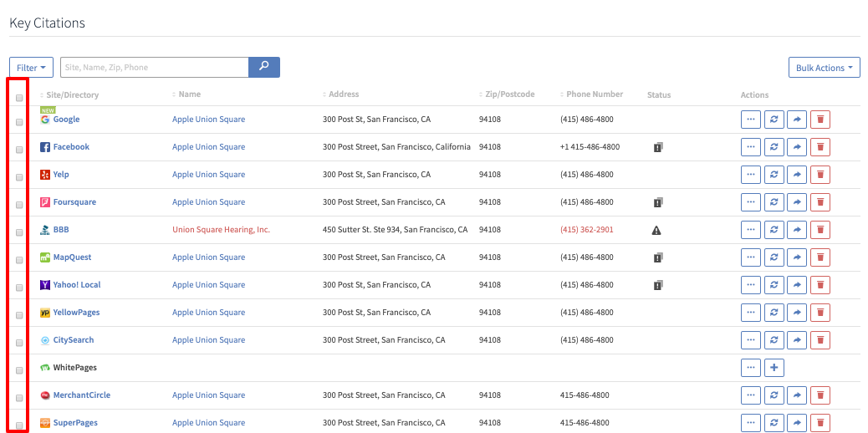Refresh the SuperPages citation
The width and height of the screenshot is (868, 433).
point(774,422)
